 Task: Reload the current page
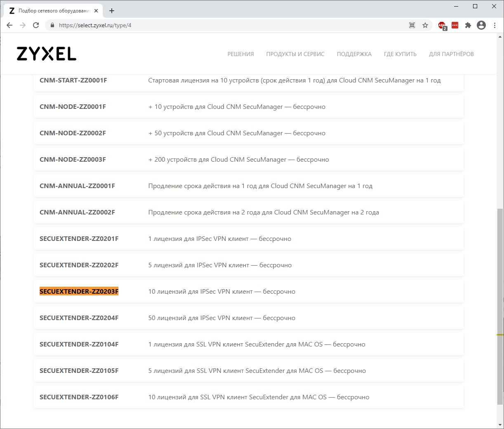[36, 25]
